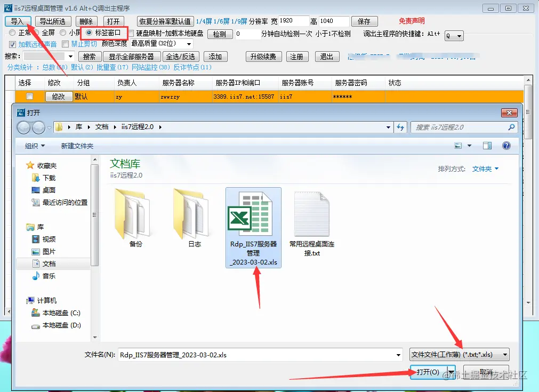Viewport: 539px width, 392px height.
Task: Click the 计算机 icon in sidebar
Action: 30,301
